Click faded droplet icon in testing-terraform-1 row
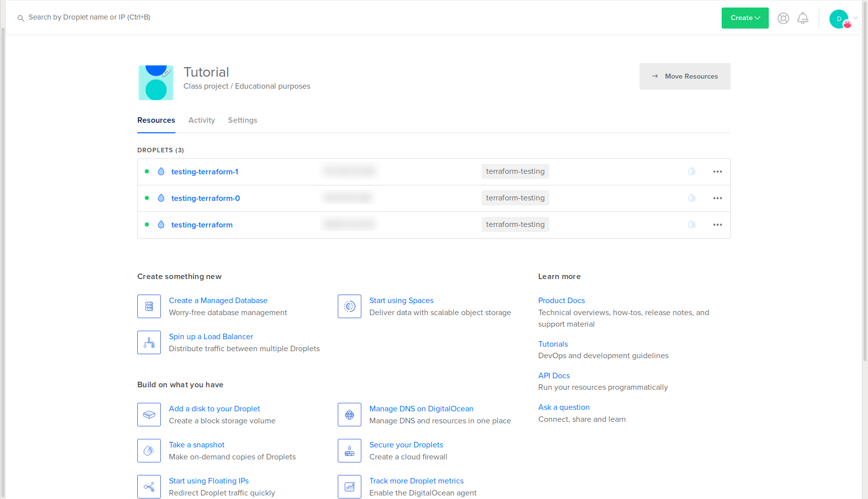The height and width of the screenshot is (499, 868). [692, 171]
